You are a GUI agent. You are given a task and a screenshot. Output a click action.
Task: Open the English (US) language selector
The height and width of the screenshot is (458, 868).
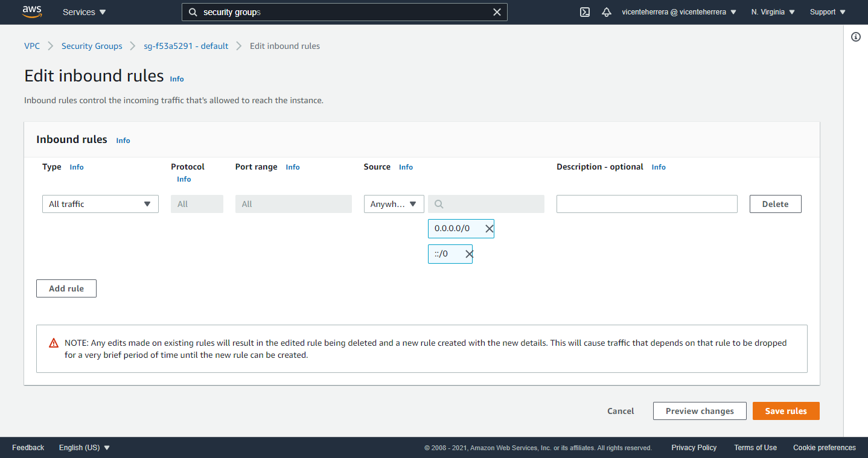[x=85, y=448]
